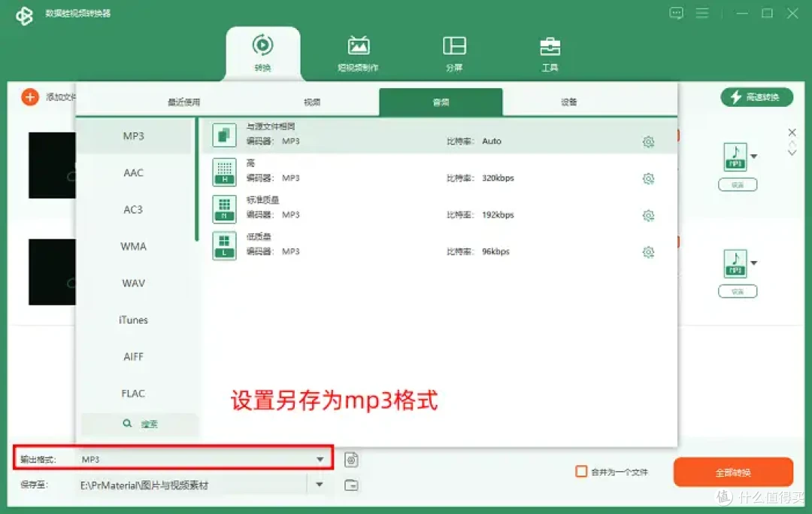This screenshot has height=514, width=812.
Task: Click the app logo icon
Action: [24, 16]
